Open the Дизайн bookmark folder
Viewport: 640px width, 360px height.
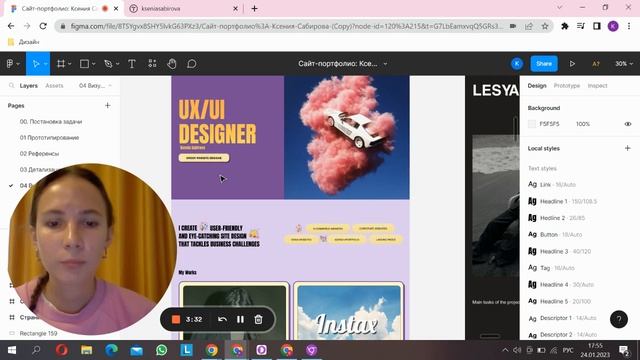tap(24, 42)
